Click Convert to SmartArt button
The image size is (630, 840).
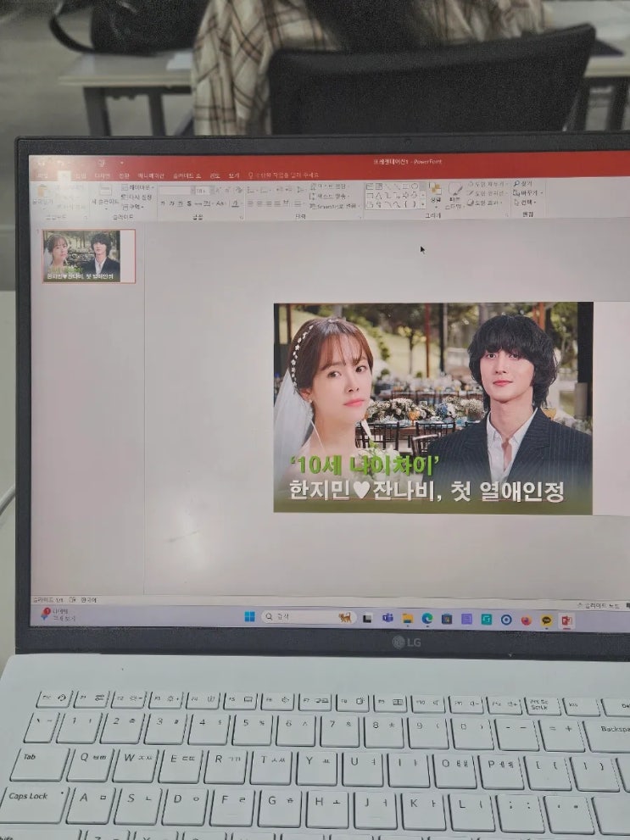(333, 206)
